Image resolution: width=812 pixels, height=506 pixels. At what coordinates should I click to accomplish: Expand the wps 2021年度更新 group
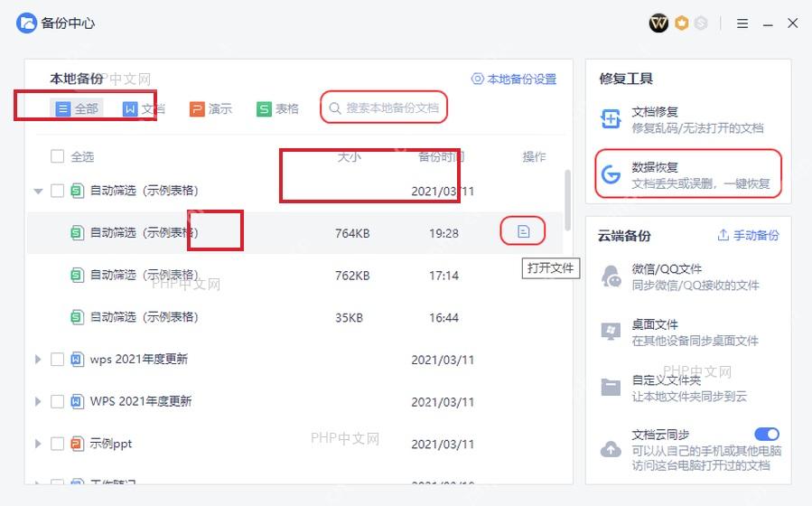tap(38, 360)
